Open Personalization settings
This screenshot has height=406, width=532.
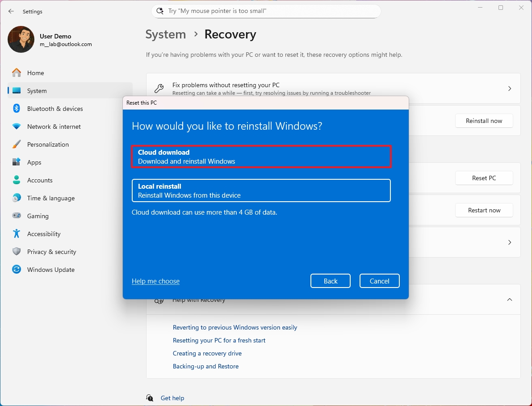click(x=16, y=144)
